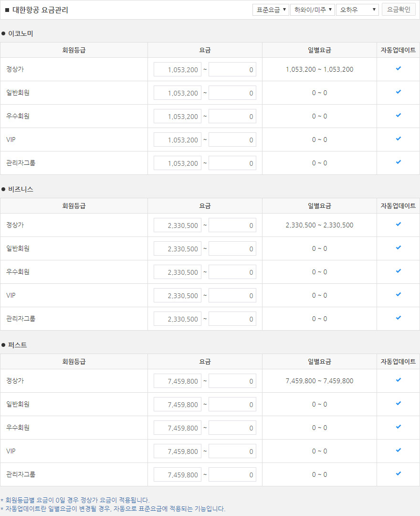
Task: Toggle auto-update check for 퍼스트 정상가
Action: tap(399, 380)
